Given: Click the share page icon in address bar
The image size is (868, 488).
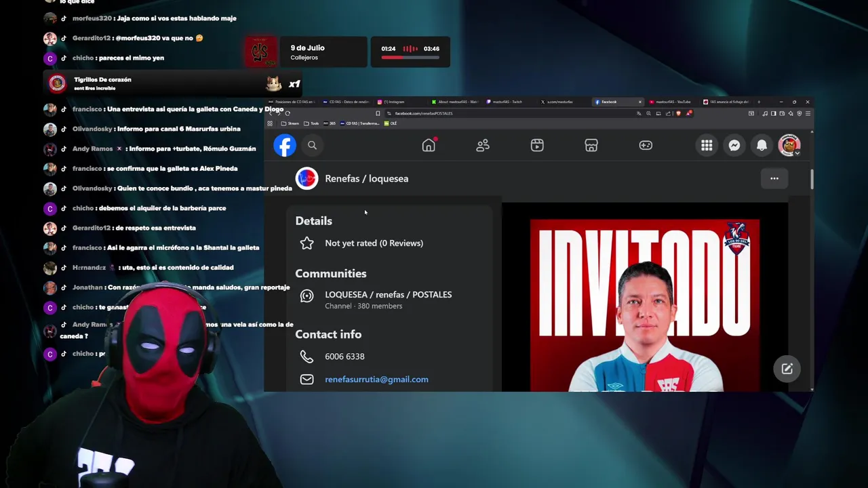Looking at the screenshot, I should 668,113.
